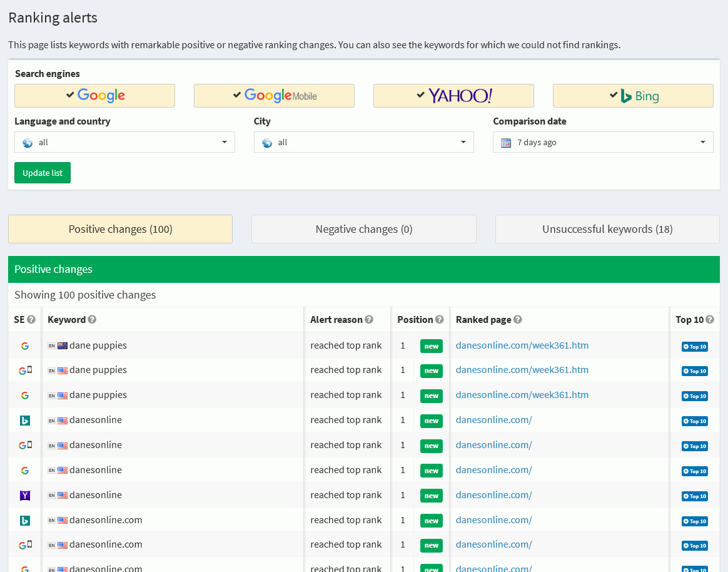728x572 pixels.
Task: Click the Ranked page help icon
Action: [517, 320]
